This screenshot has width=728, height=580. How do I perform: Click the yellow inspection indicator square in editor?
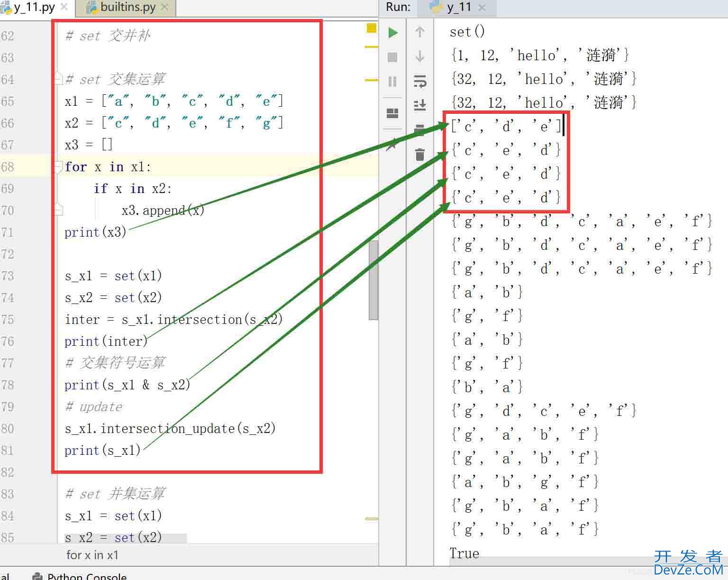click(372, 28)
